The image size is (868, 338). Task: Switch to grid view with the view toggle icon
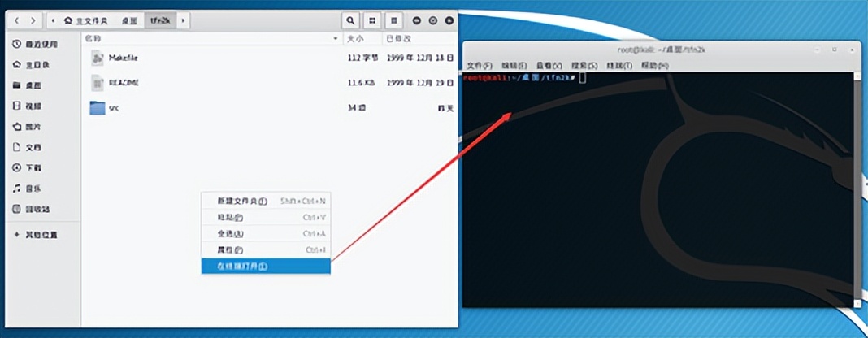372,20
